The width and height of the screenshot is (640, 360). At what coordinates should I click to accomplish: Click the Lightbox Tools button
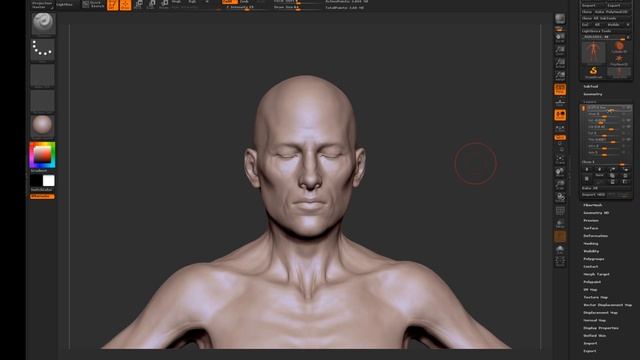click(606, 31)
